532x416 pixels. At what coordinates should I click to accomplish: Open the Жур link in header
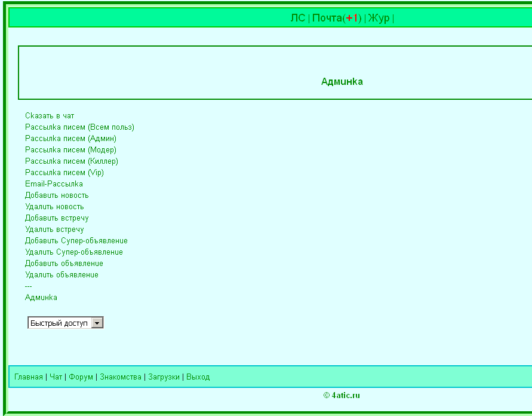[x=379, y=18]
